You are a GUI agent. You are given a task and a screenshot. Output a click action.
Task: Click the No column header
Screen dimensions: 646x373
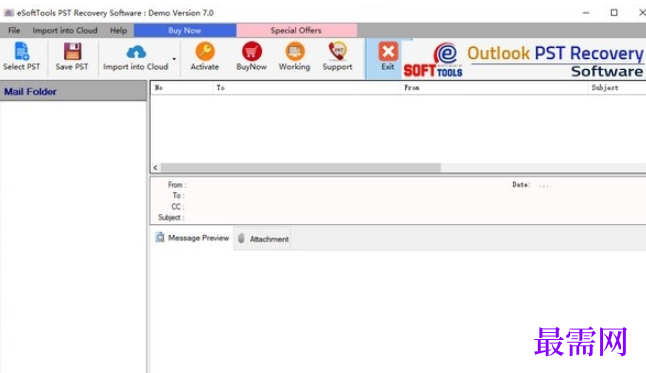coord(182,87)
